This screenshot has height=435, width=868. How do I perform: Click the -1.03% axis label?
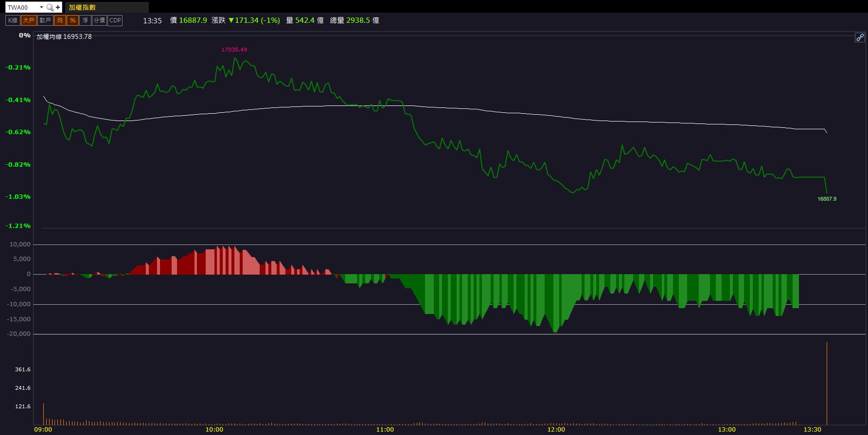click(x=18, y=197)
